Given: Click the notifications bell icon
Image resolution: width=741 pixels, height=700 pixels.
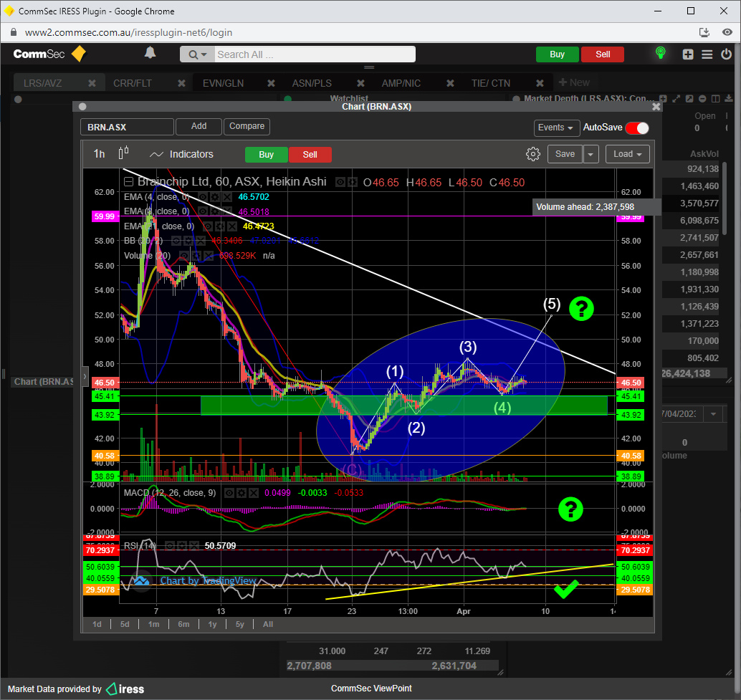Looking at the screenshot, I should [x=150, y=53].
